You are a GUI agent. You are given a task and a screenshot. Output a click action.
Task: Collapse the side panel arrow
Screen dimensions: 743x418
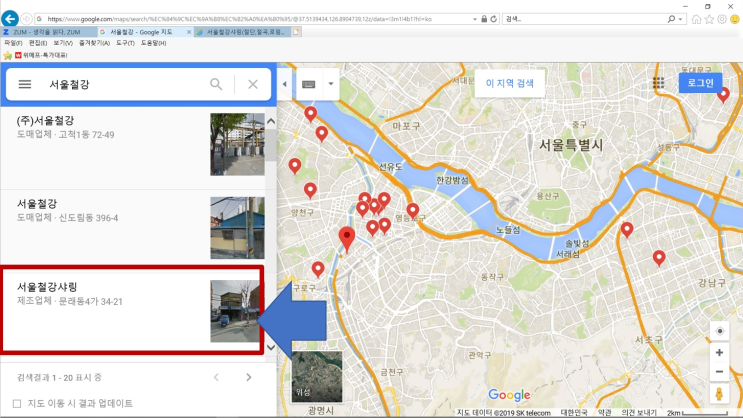pos(285,84)
